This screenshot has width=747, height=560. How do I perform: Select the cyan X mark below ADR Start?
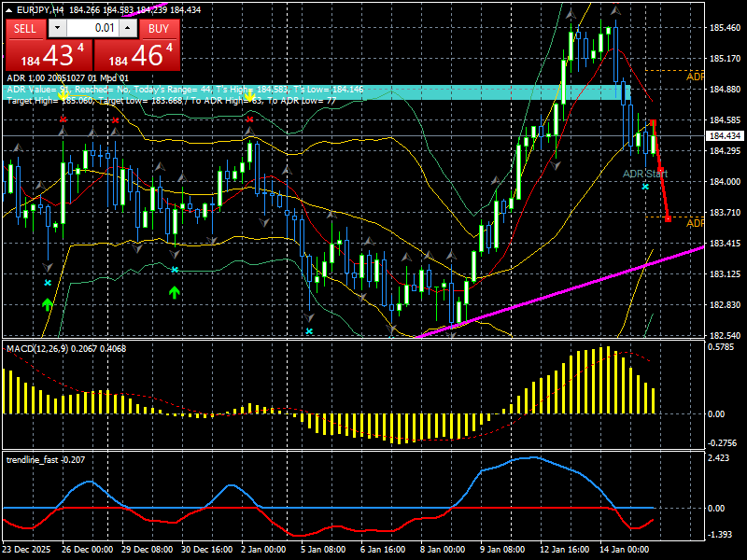pyautogui.click(x=645, y=187)
